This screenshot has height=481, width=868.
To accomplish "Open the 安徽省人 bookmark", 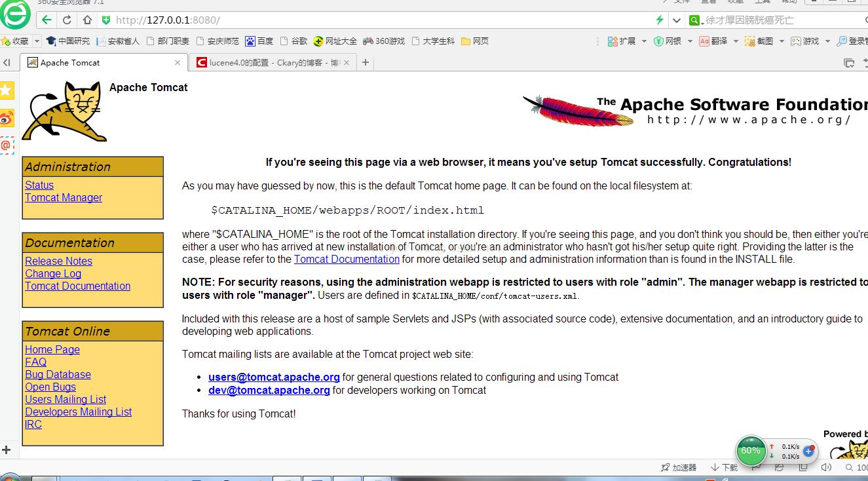I will coord(118,41).
